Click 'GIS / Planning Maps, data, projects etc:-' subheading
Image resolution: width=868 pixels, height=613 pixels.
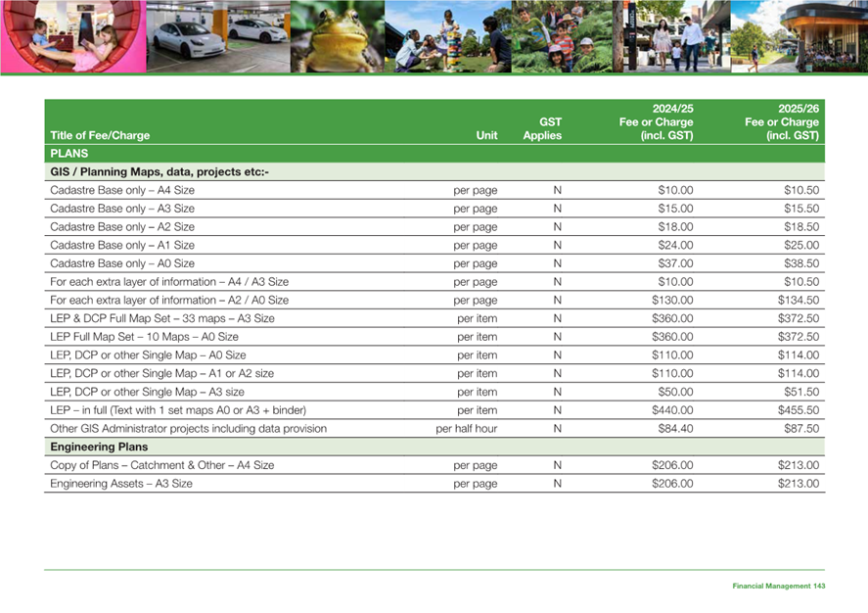(160, 171)
